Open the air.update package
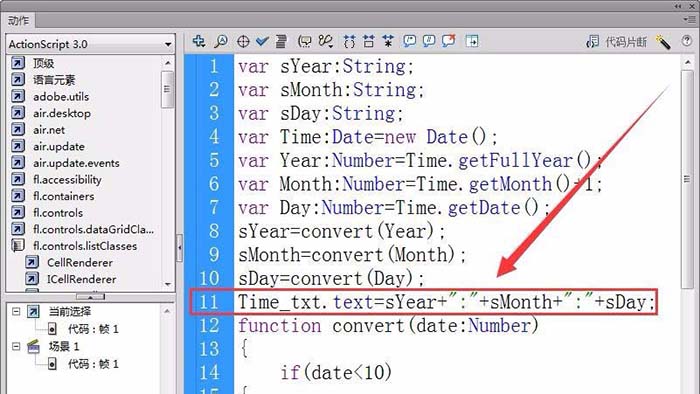 point(59,146)
